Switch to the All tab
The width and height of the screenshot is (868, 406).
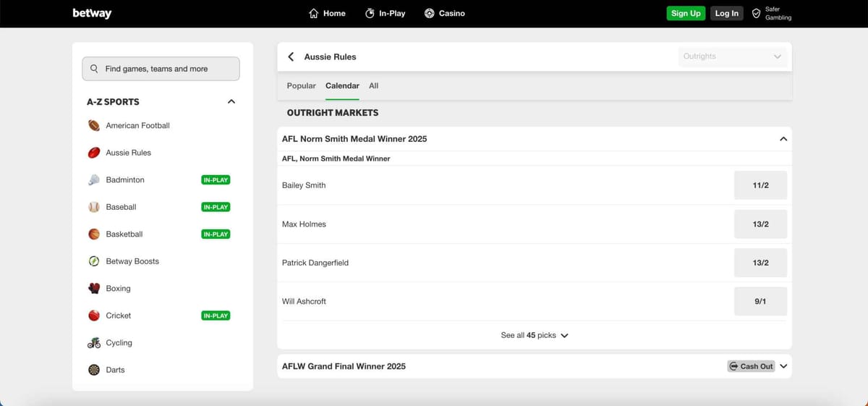tap(373, 85)
